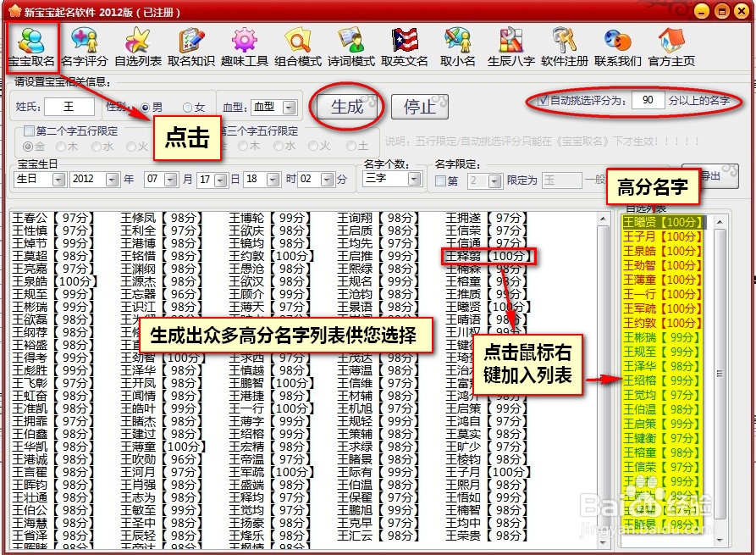Open the 名字评分 tool
This screenshot has height=555, width=756.
pos(85,47)
